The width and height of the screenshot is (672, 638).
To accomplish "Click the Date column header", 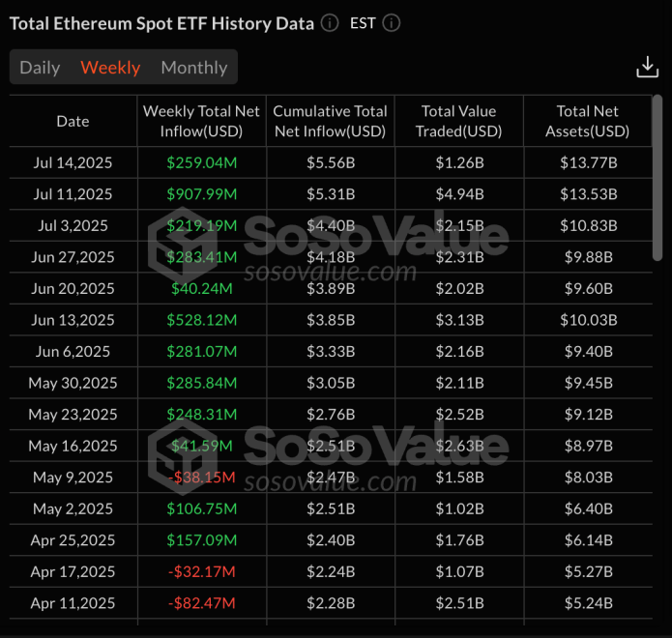I will point(73,121).
